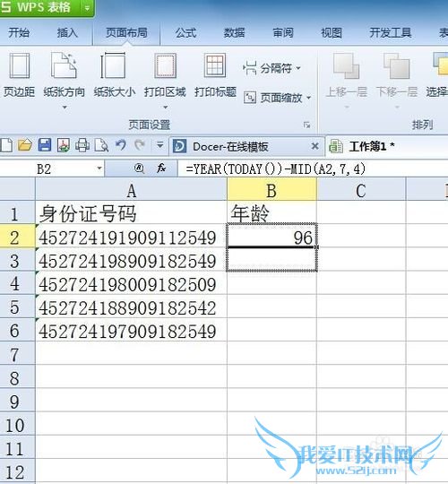Create a new blank document icon
The height and width of the screenshot is (484, 448).
point(6,145)
